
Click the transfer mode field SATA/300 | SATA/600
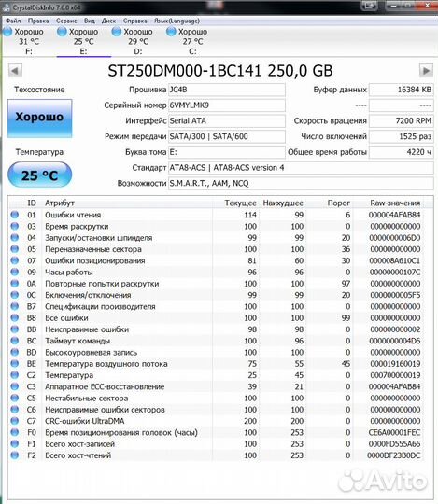click(227, 136)
